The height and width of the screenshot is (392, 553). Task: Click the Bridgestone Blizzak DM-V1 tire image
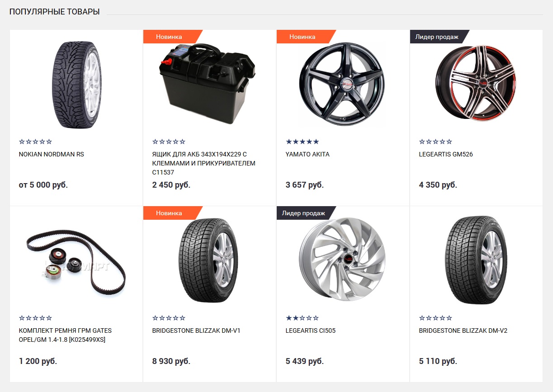[209, 261]
